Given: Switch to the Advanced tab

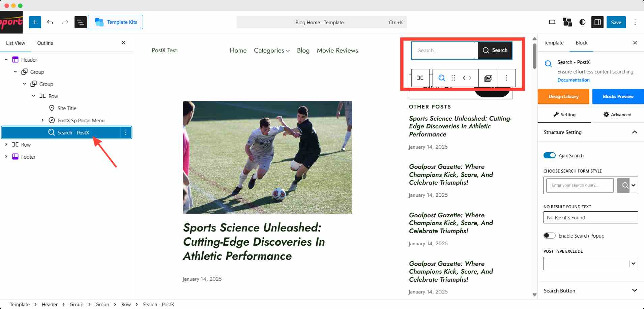Looking at the screenshot, I should (x=617, y=115).
